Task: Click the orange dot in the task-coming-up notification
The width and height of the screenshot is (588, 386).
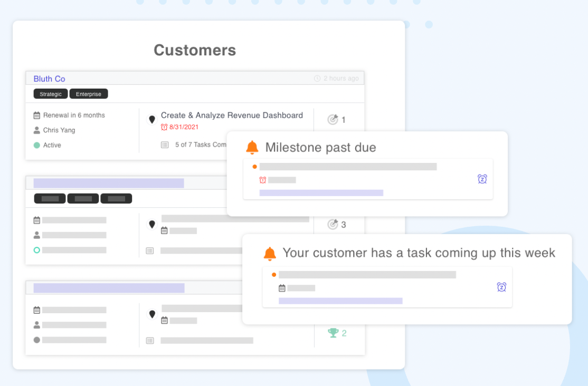Action: tap(274, 275)
